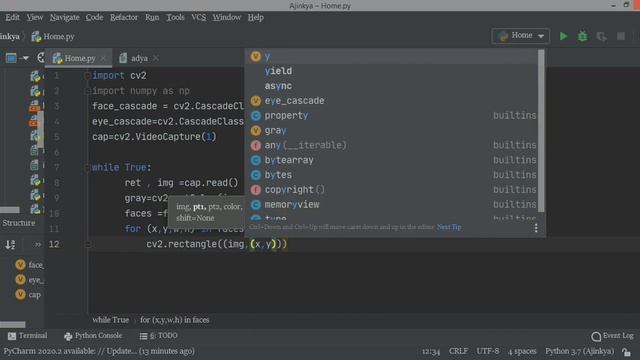Open the Refactor menu
Image resolution: width=640 pixels, height=360 pixels.
coord(124,17)
